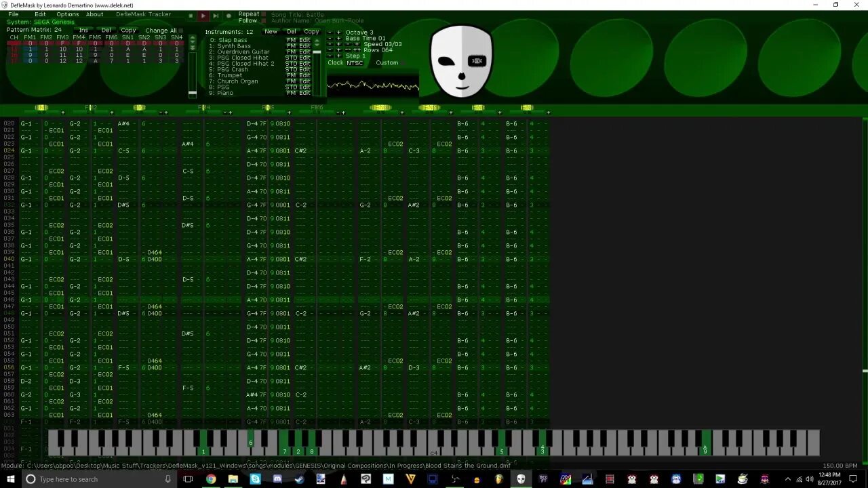The image size is (868, 488).
Task: Click the DefleMask taskbar icon
Action: click(521, 479)
